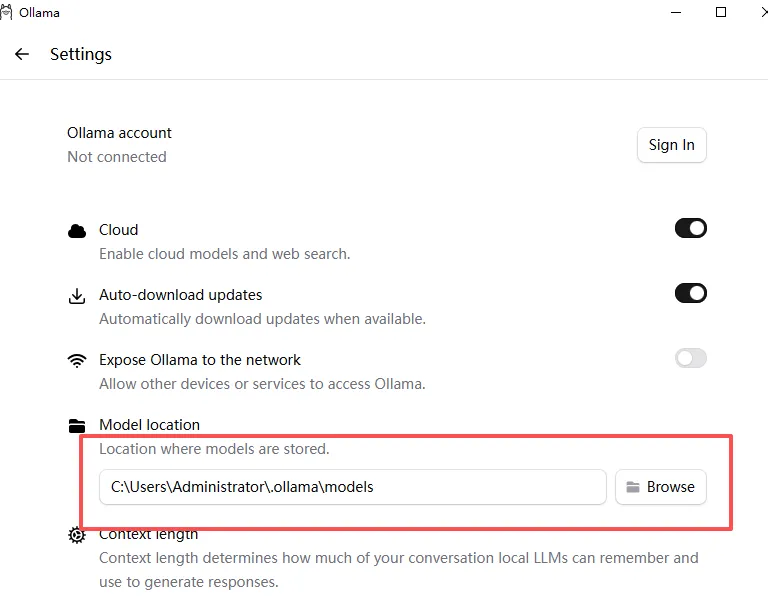Click the folder icon beside Model location
This screenshot has height=602, width=768.
click(77, 425)
